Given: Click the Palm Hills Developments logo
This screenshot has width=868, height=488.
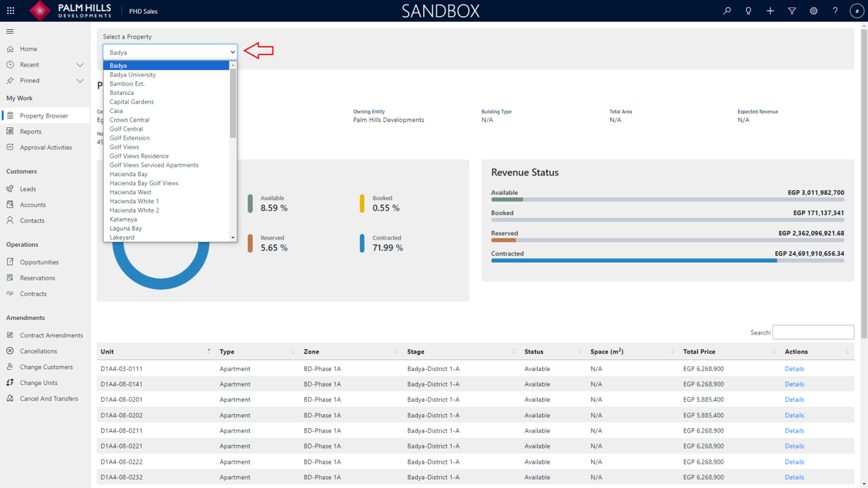Looking at the screenshot, I should pyautogui.click(x=70, y=11).
